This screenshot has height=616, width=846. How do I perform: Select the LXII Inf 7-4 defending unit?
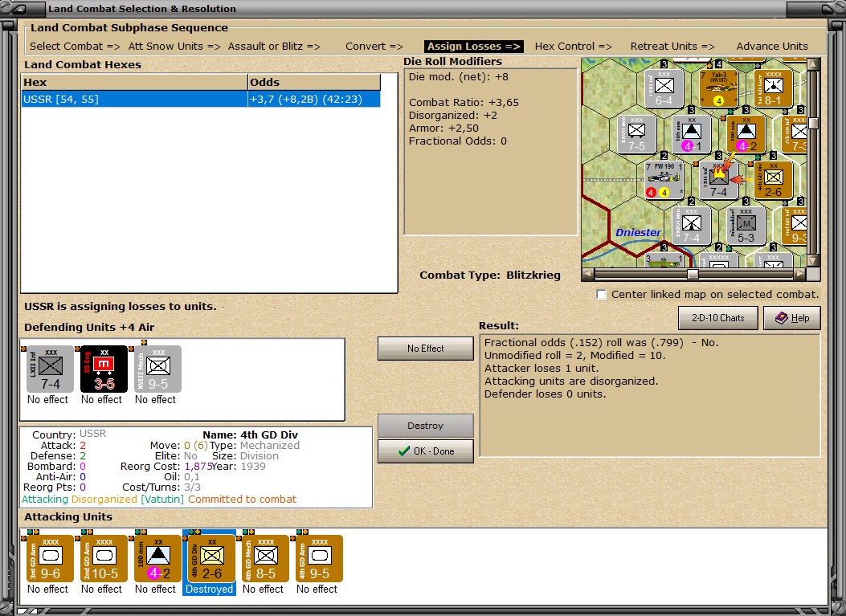tap(47, 370)
